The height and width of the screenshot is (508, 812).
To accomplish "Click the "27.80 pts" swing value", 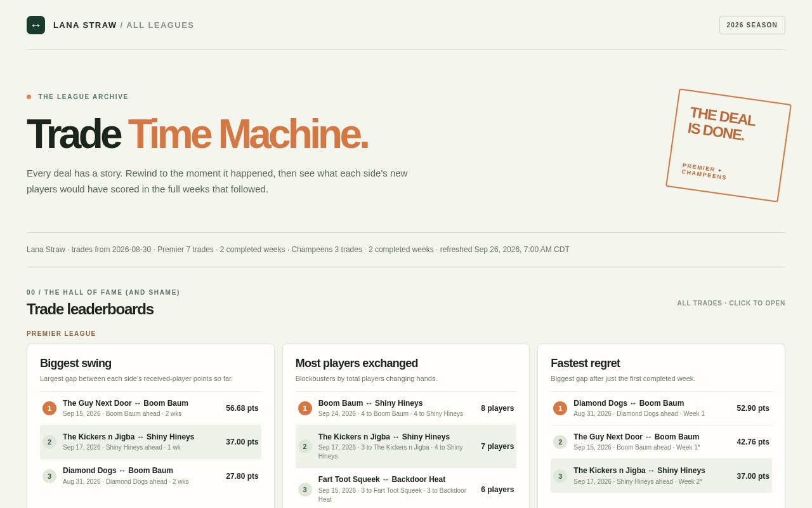I will pos(242,476).
